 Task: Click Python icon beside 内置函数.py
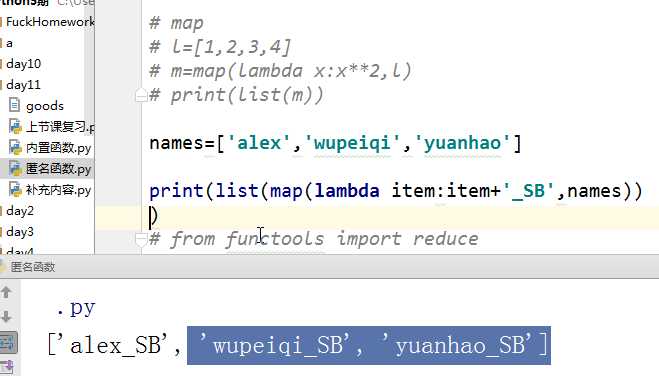15,147
